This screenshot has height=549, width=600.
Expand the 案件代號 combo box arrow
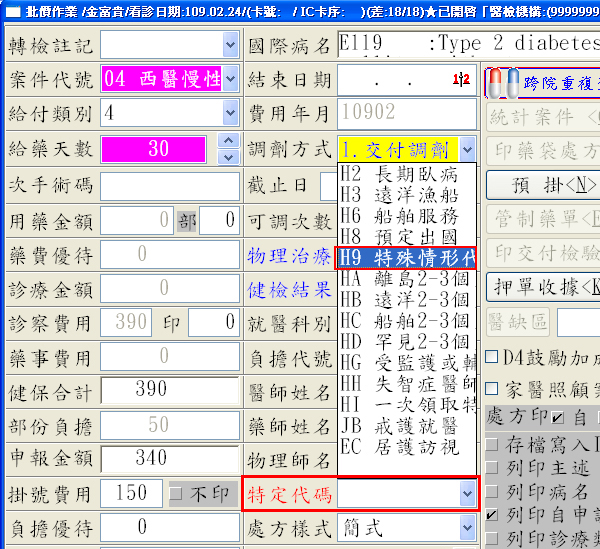[x=230, y=80]
